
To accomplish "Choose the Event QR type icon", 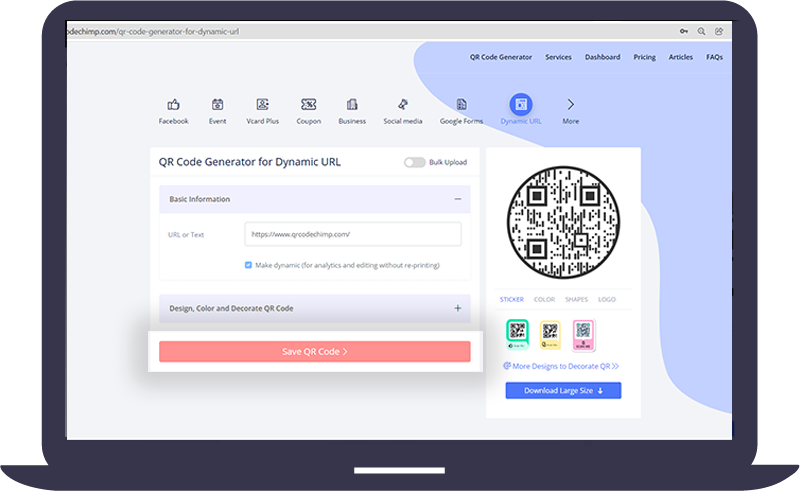I will [x=217, y=105].
